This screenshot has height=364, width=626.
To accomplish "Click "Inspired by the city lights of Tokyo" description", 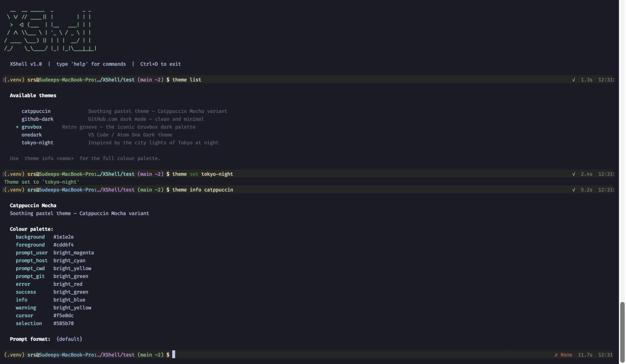I will click(153, 143).
